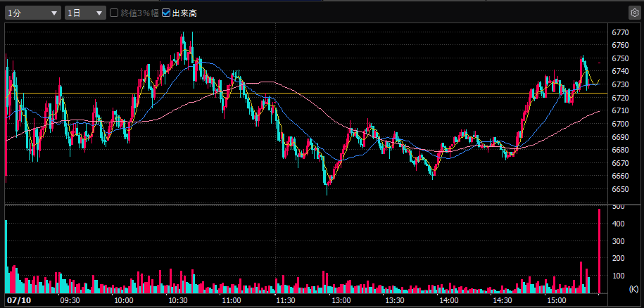Screen dimensions: 644x308
Task: Click the 6650 price axis label
Action: tap(619, 189)
